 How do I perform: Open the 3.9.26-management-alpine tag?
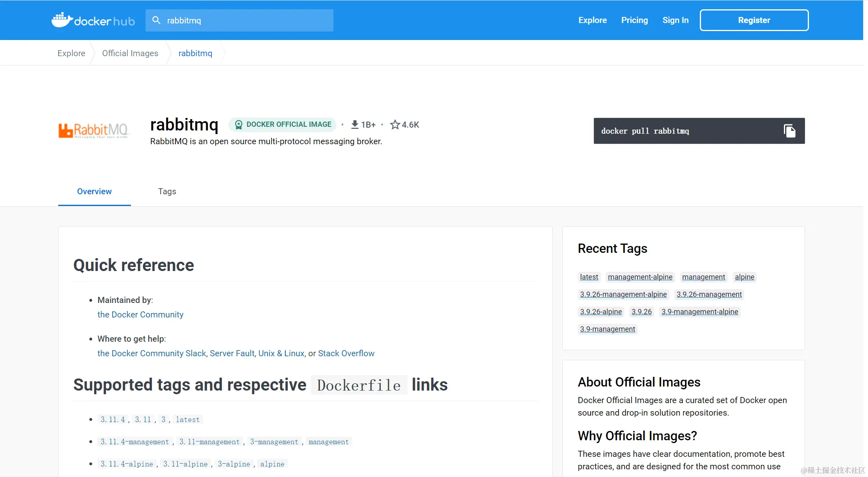point(623,294)
